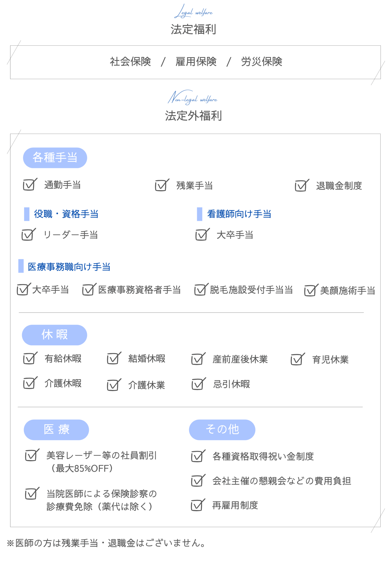Click the checkmark icon beside 医療事務資格者手当

point(89,290)
